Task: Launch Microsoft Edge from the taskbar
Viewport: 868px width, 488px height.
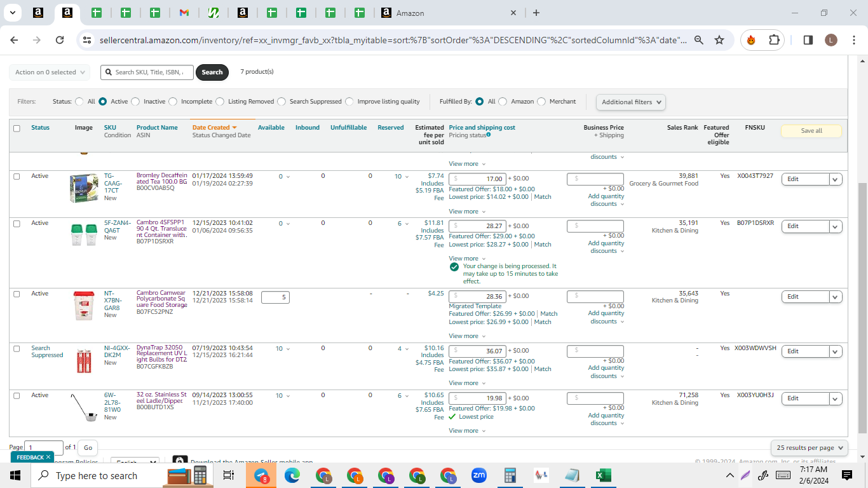Action: (292, 475)
